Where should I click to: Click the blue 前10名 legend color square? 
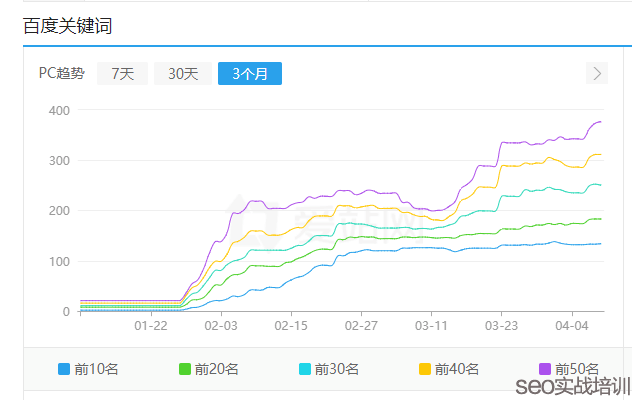pos(65,369)
